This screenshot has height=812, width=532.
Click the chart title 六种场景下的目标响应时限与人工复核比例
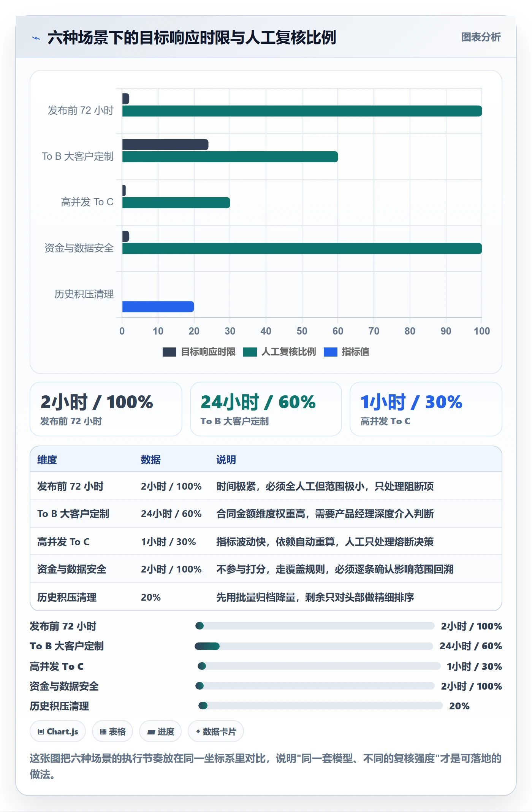[192, 38]
